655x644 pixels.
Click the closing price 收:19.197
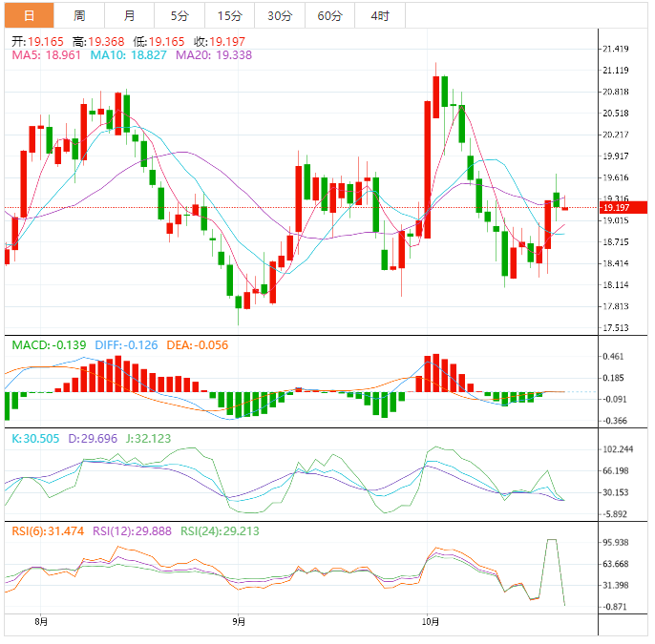point(220,42)
